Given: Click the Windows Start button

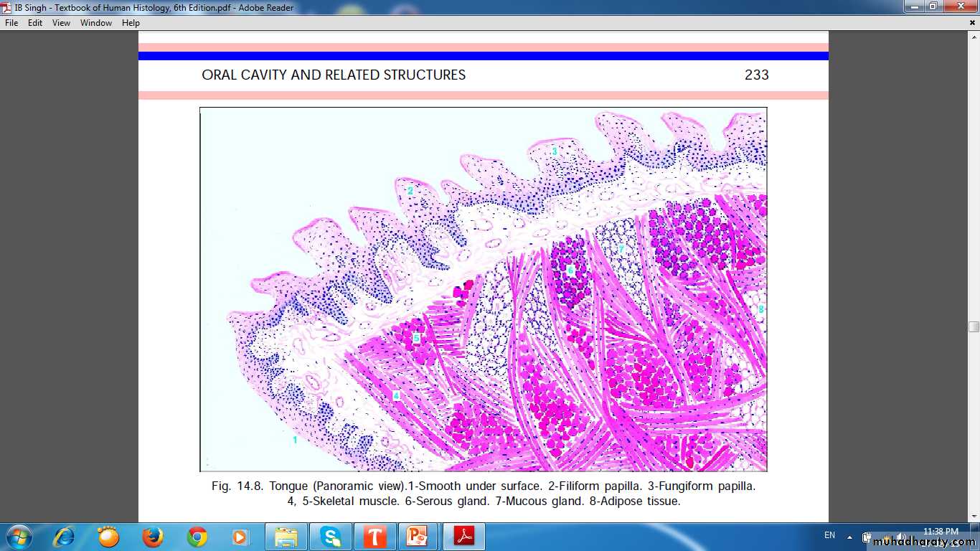Looking at the screenshot, I should [19, 537].
